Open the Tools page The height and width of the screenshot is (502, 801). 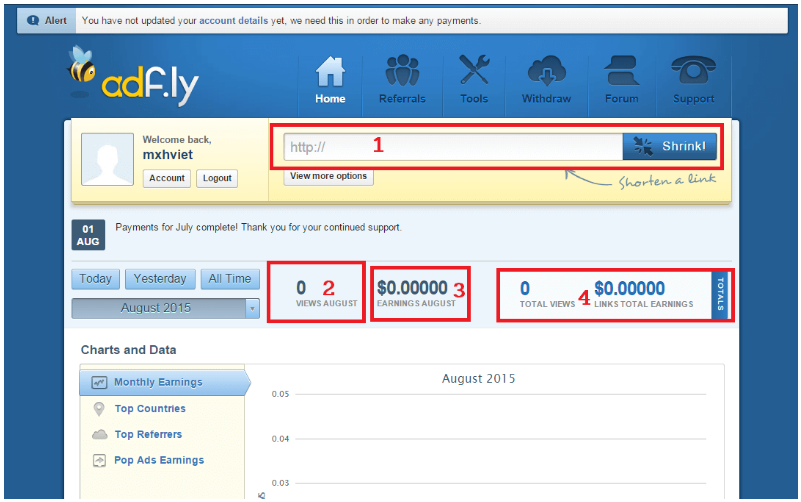coord(474,80)
